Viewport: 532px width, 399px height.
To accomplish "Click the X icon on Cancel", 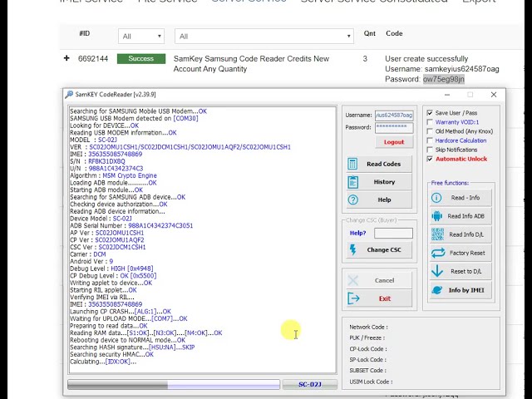I will tap(352, 280).
